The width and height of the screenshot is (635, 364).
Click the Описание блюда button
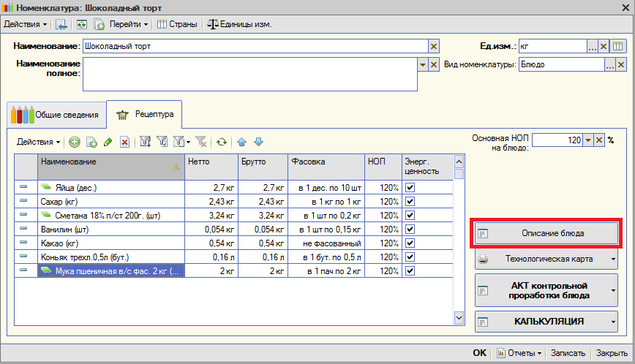click(x=546, y=233)
